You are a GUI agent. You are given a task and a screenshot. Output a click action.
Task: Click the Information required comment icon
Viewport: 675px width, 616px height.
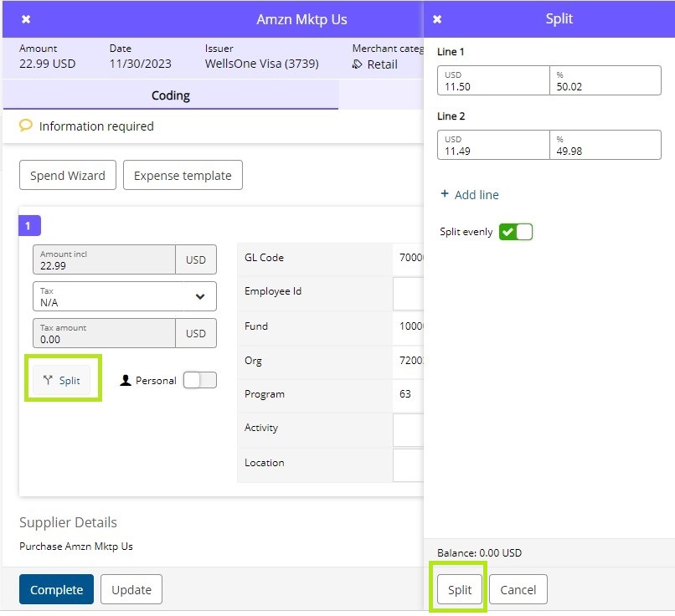(x=26, y=126)
